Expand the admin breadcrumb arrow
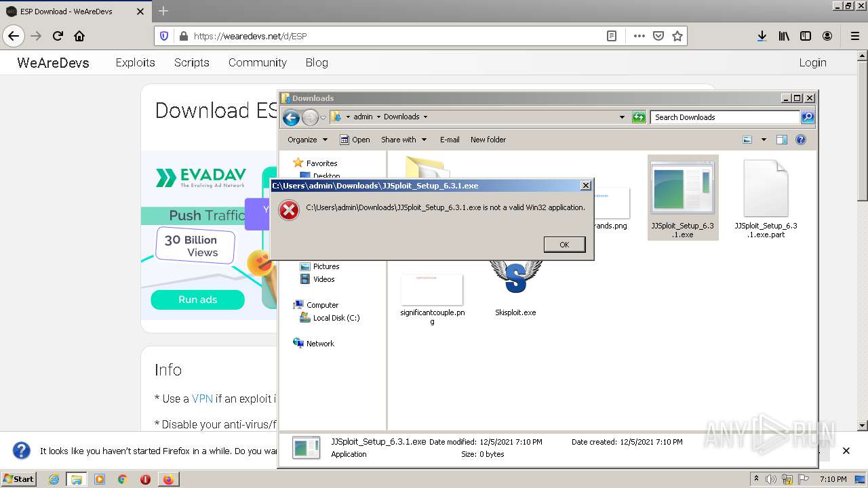868x488 pixels. [378, 117]
